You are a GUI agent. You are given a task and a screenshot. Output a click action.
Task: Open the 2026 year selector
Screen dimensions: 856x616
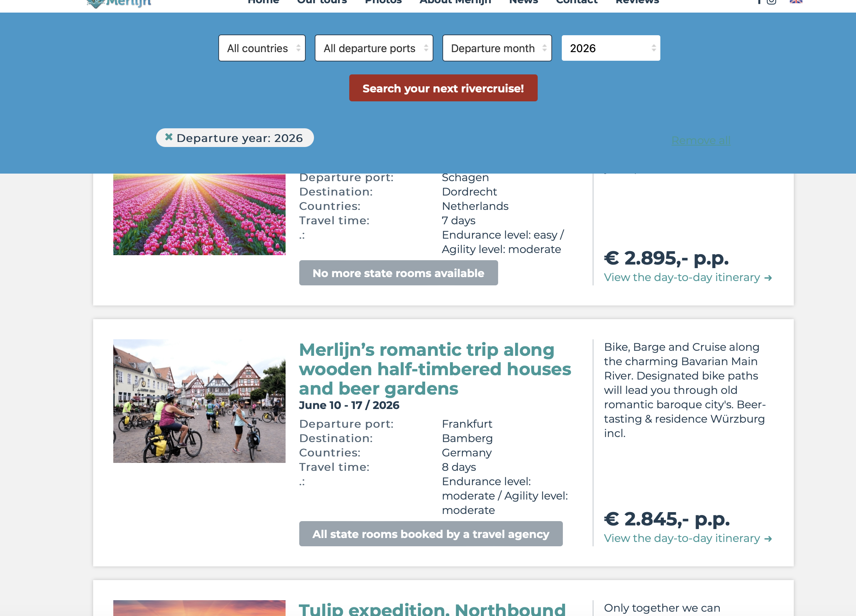coord(611,48)
